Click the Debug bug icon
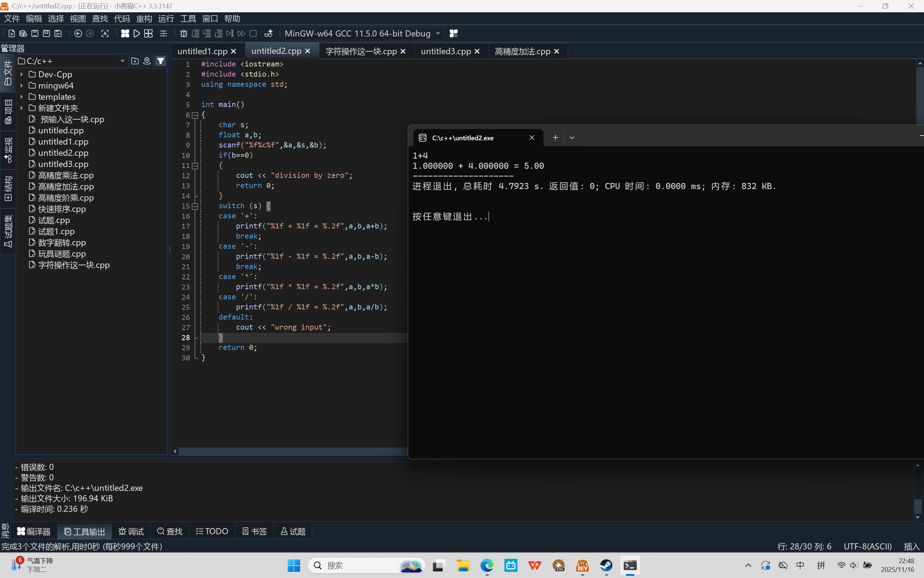 [x=184, y=34]
